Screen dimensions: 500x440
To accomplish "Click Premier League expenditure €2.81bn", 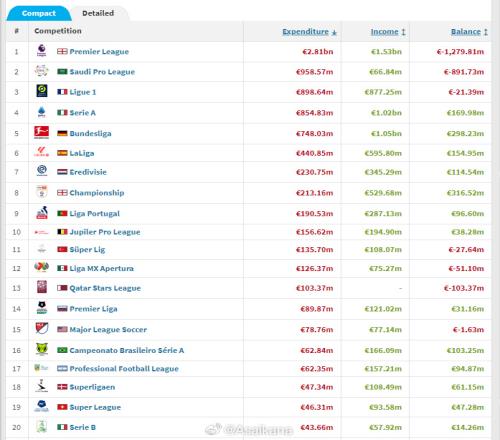I will point(318,52).
